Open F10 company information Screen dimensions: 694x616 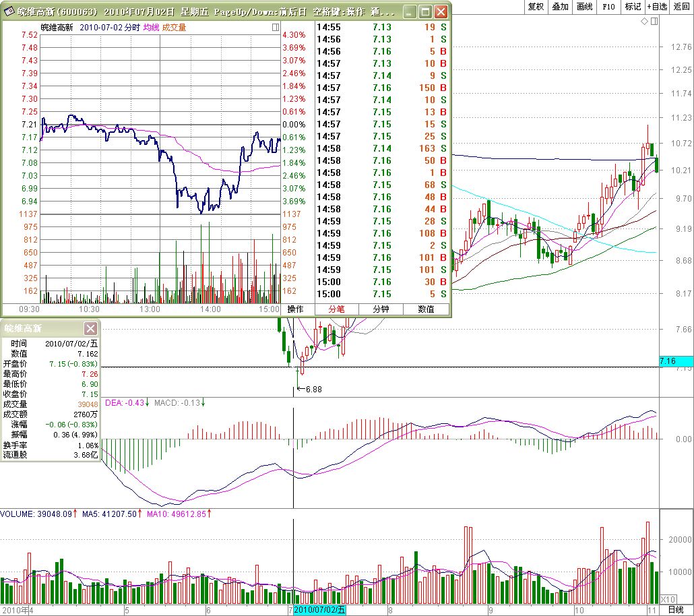point(608,6)
